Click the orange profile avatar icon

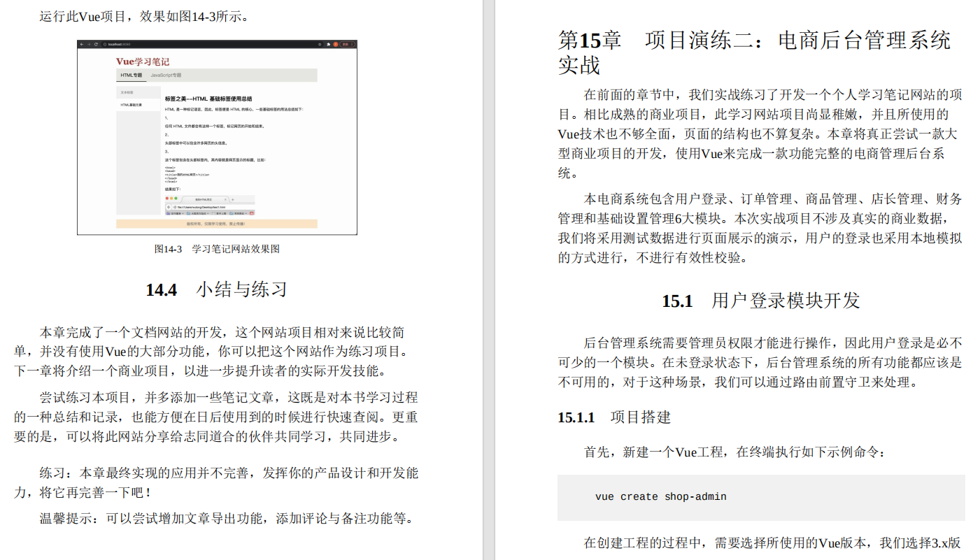[336, 45]
